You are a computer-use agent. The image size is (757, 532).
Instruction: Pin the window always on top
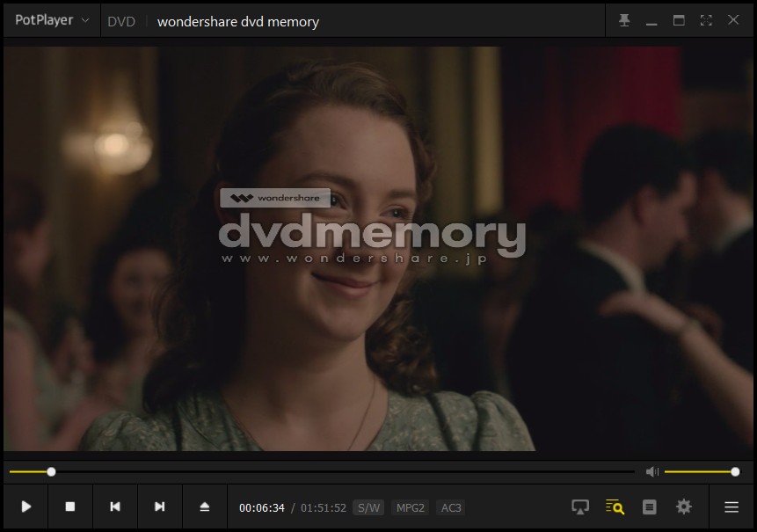click(x=624, y=20)
